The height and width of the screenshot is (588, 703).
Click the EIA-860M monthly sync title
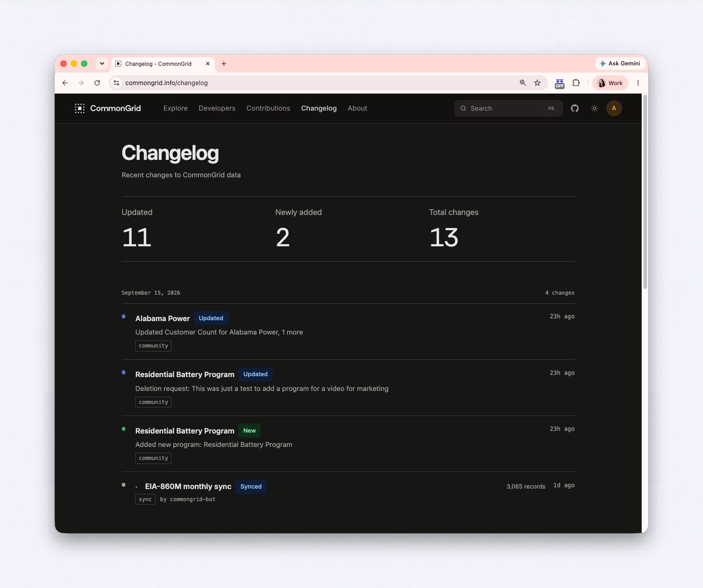[188, 487]
